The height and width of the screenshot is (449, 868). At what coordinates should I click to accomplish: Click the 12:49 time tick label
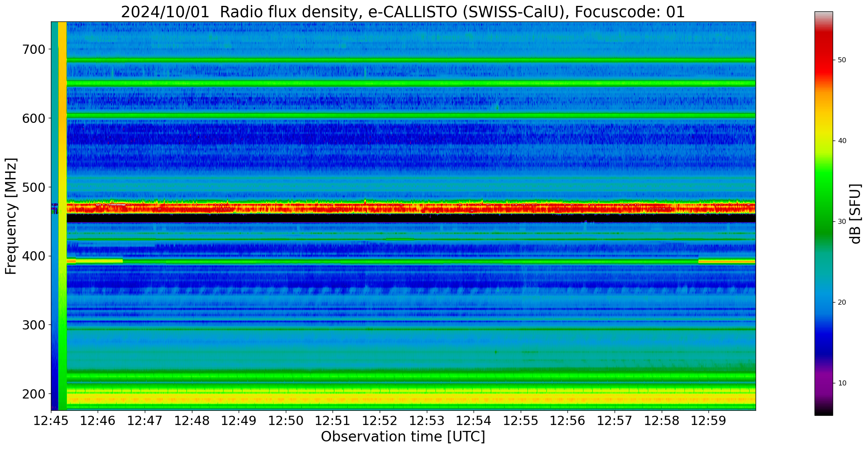point(239,421)
